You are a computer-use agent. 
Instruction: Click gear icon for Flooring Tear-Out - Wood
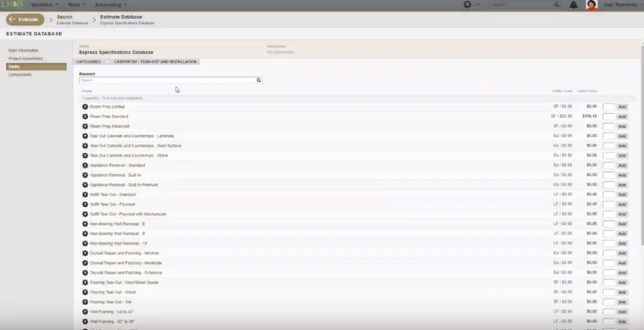click(85, 292)
